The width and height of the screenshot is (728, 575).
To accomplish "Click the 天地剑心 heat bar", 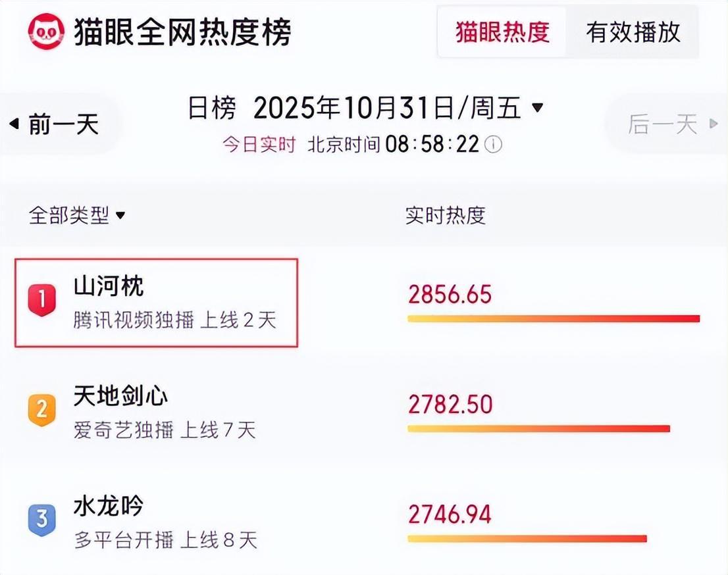I will click(538, 429).
